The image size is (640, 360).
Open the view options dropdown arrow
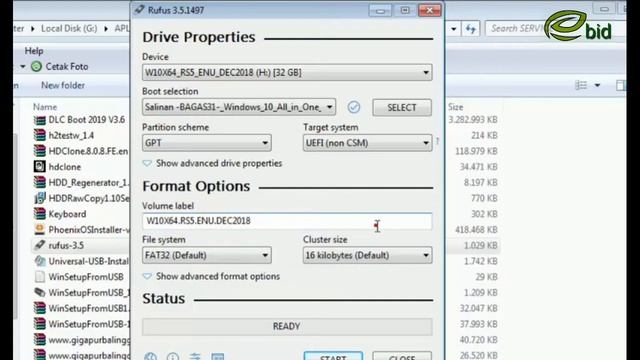pyautogui.click(x=597, y=85)
